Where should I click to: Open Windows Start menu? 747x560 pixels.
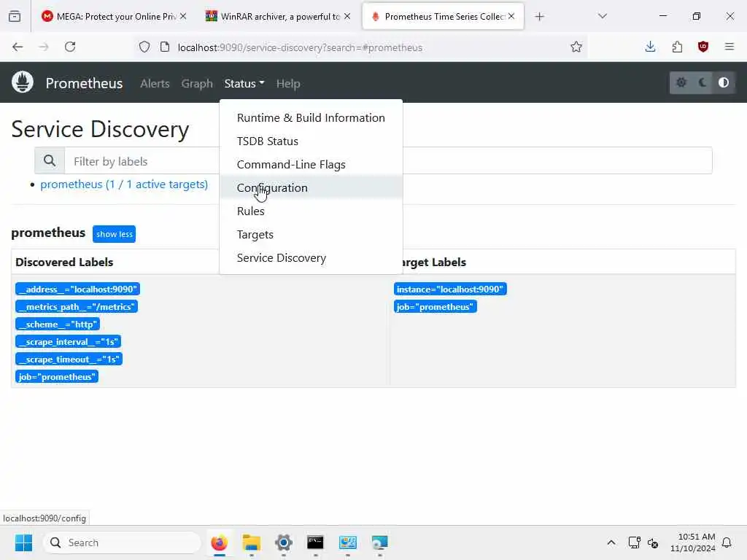23,542
